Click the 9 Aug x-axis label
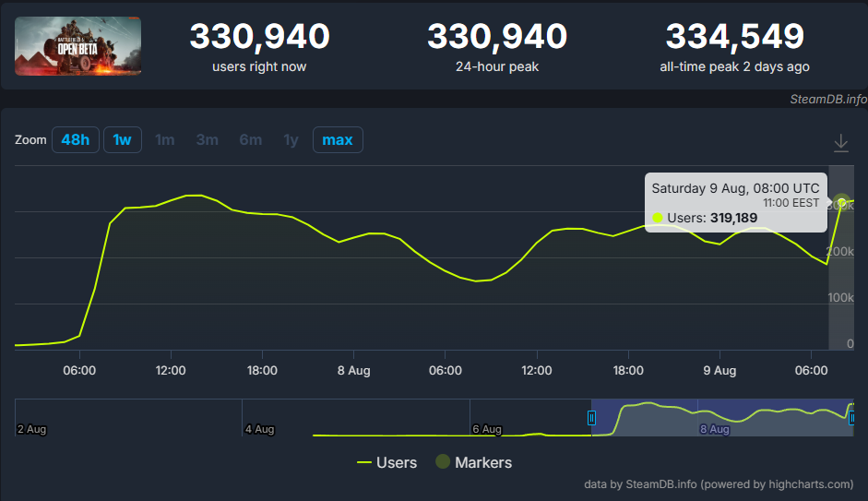 tap(719, 370)
